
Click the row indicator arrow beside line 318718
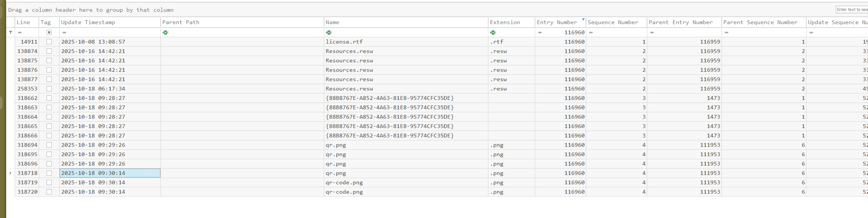(x=10, y=173)
